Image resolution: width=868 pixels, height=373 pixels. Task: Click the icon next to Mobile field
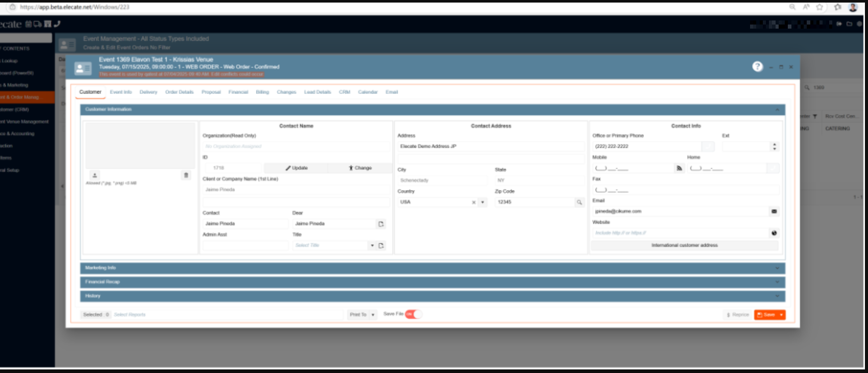679,168
